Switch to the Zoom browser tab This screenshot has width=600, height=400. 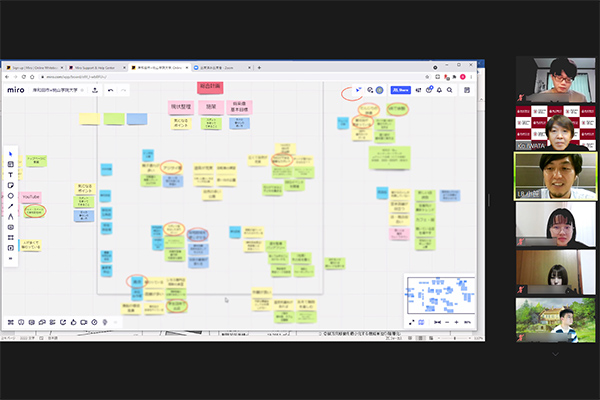pos(222,68)
